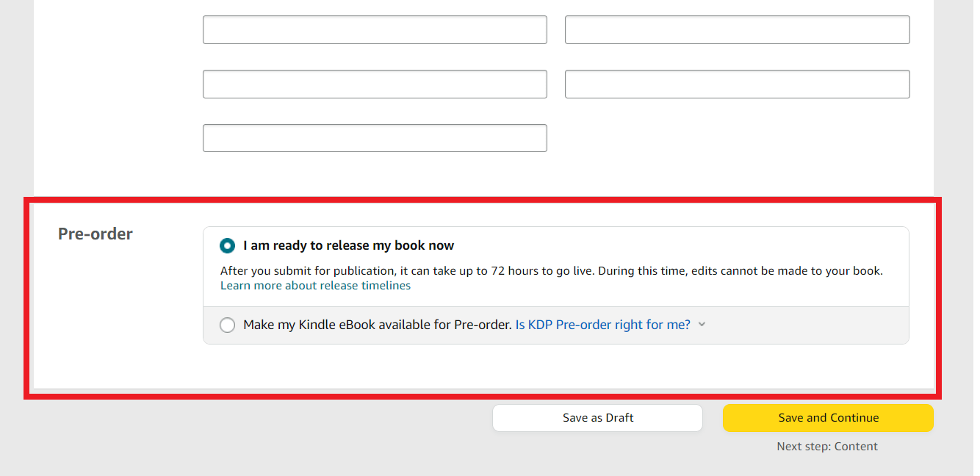980x476 pixels.
Task: Activate the last keyword input field
Action: pyautogui.click(x=375, y=138)
